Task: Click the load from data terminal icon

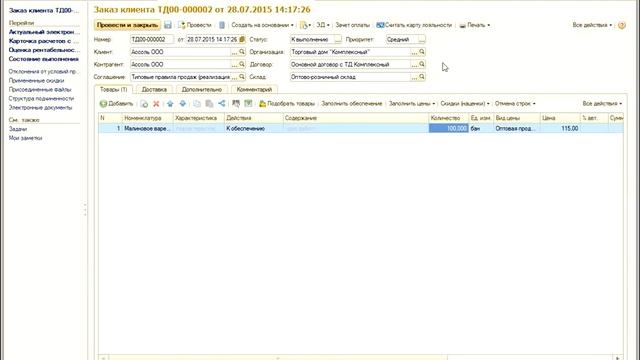Action: 248,104
